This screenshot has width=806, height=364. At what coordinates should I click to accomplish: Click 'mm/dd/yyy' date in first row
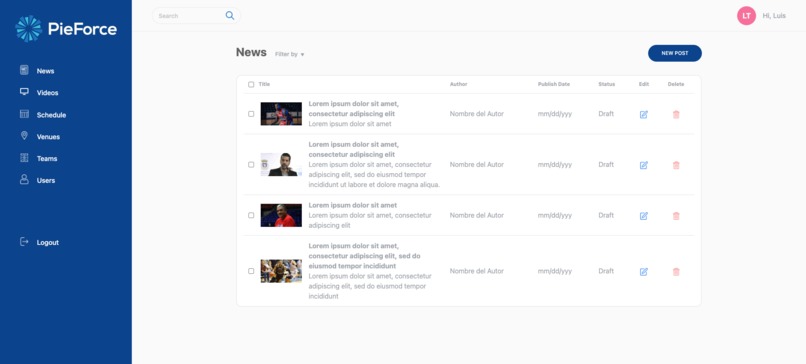pos(555,114)
